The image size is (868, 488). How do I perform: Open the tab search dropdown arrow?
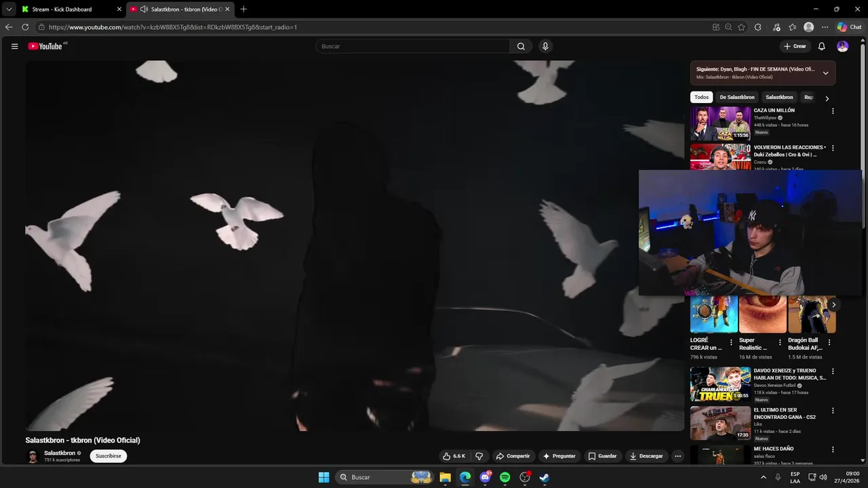coord(9,9)
